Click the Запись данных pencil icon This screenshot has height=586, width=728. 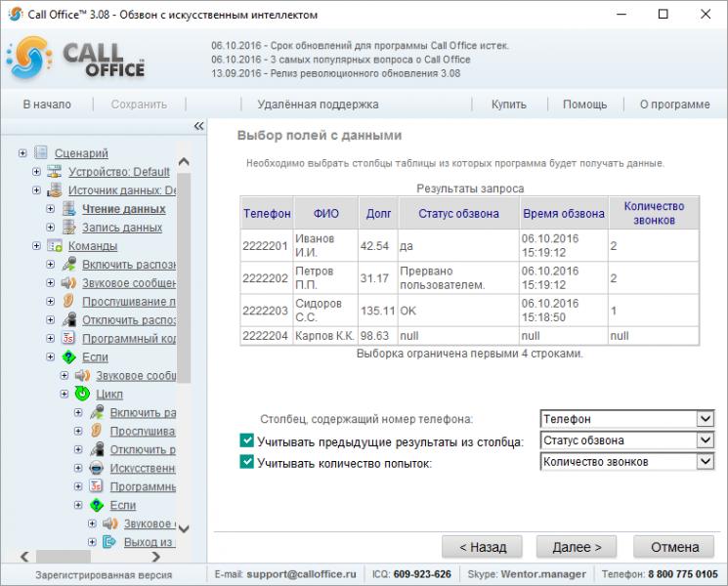pos(68,227)
